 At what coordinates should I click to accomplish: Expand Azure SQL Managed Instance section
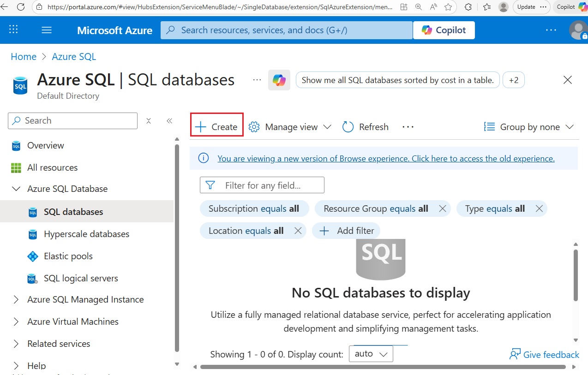pyautogui.click(x=16, y=299)
